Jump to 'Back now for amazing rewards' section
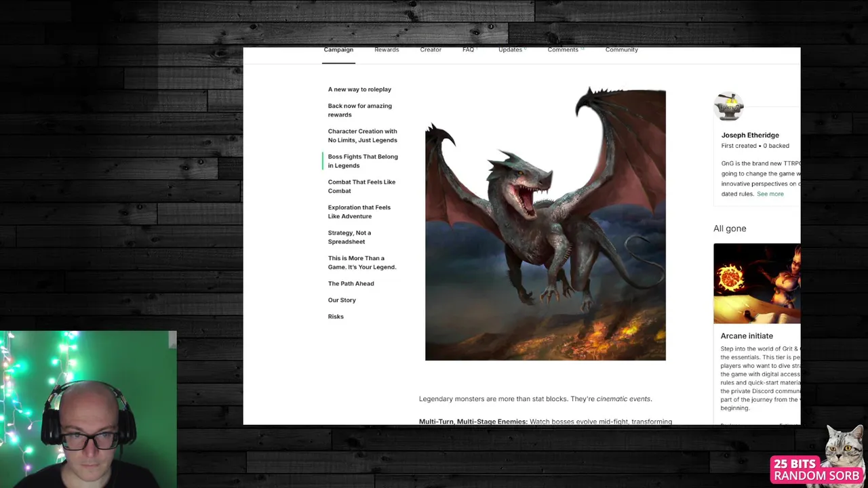This screenshot has height=488, width=868. pyautogui.click(x=360, y=110)
